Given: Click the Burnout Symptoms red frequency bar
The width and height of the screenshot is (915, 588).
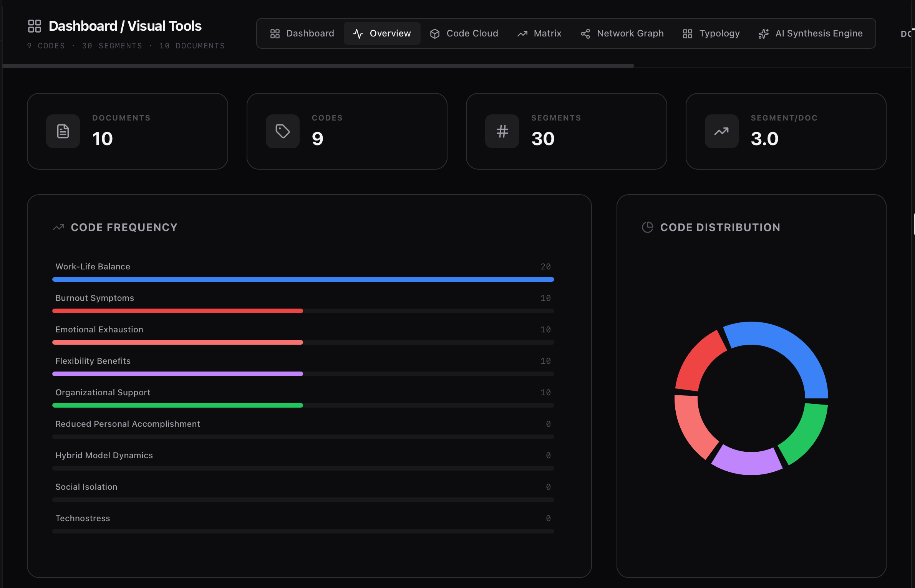Looking at the screenshot, I should (177, 311).
